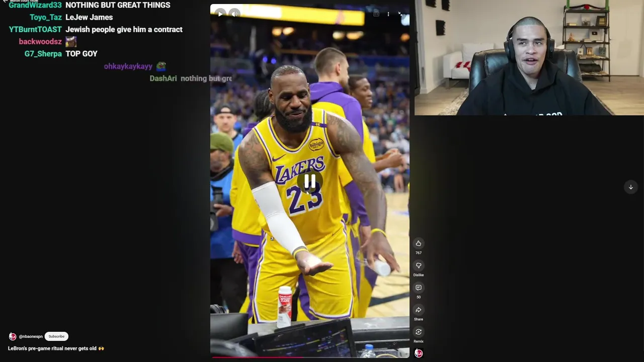The height and width of the screenshot is (362, 644).
Task: Click the streamer's webcam feed
Action: coord(529,58)
